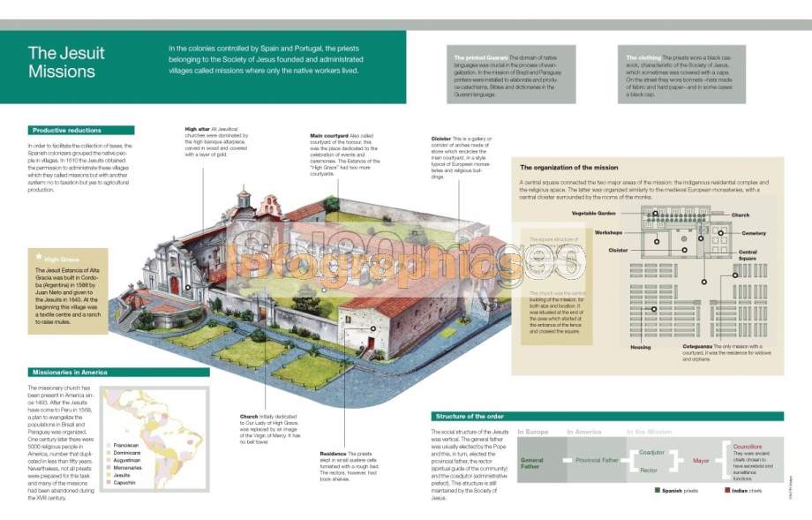Click the Residence marker dot on building illustration
Image resolution: width=812 pixels, height=520 pixels.
point(372,328)
